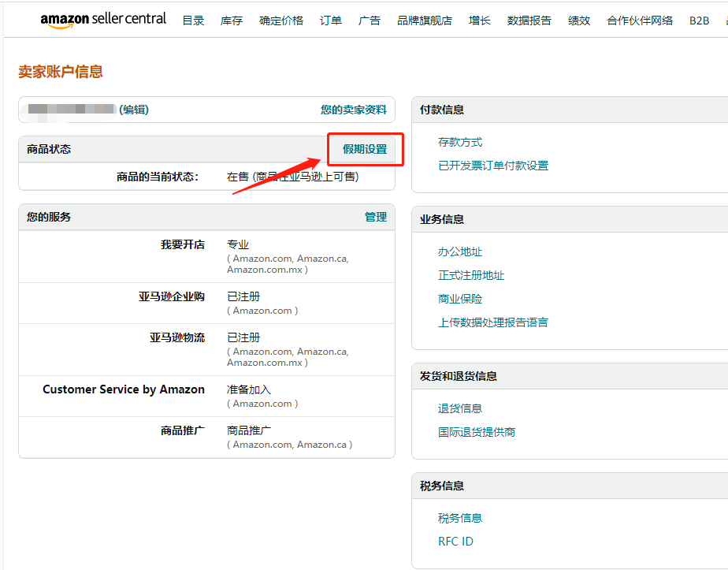Open 您的卖家资料 link
Image resolution: width=728 pixels, height=570 pixels.
click(x=354, y=110)
